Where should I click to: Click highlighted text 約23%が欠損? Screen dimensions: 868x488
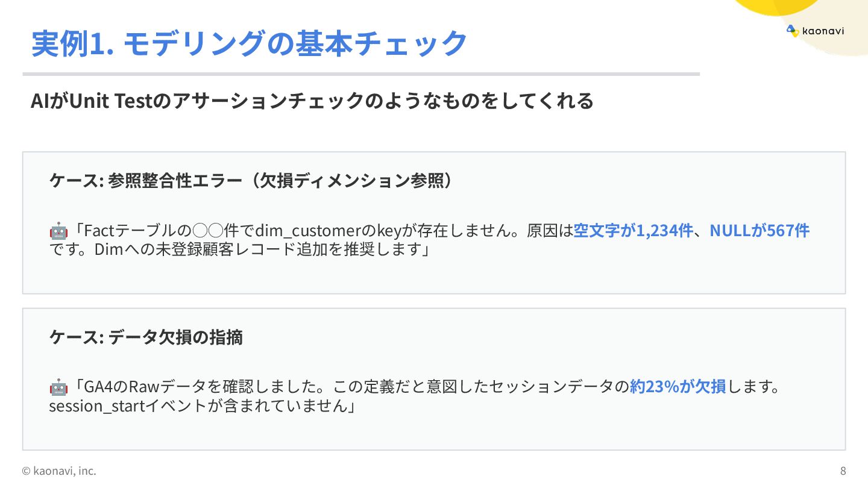point(678,387)
